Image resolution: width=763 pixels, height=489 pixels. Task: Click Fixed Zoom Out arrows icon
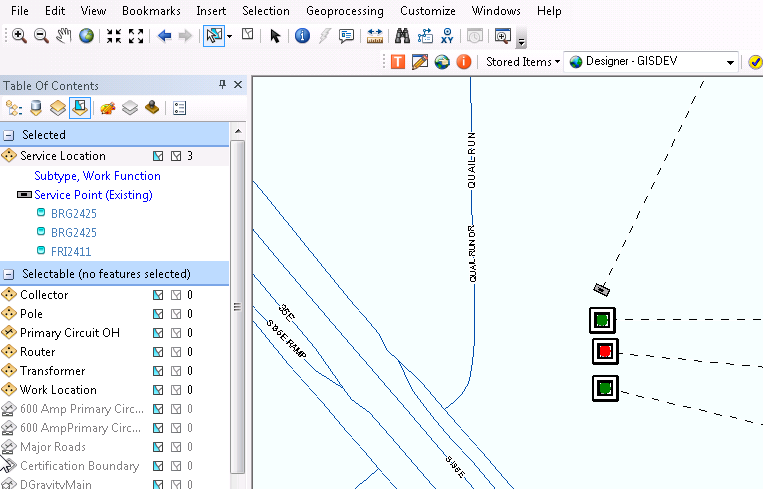(x=136, y=36)
